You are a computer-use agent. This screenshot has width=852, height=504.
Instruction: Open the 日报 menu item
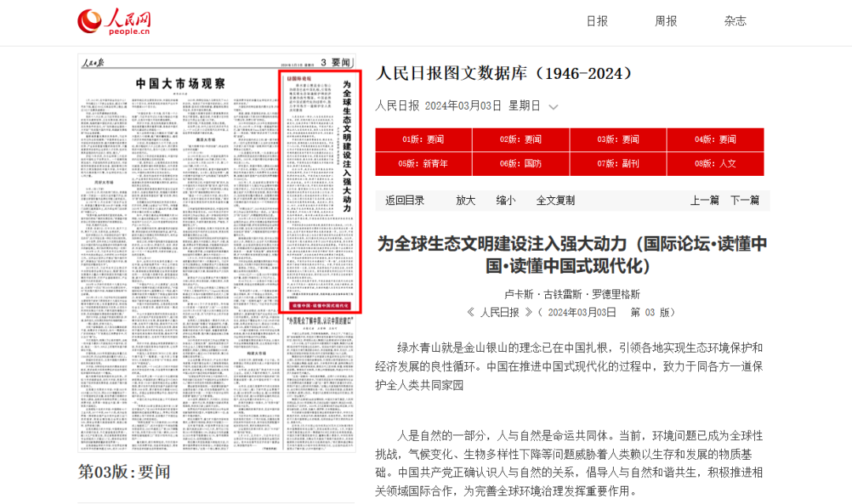coord(596,21)
